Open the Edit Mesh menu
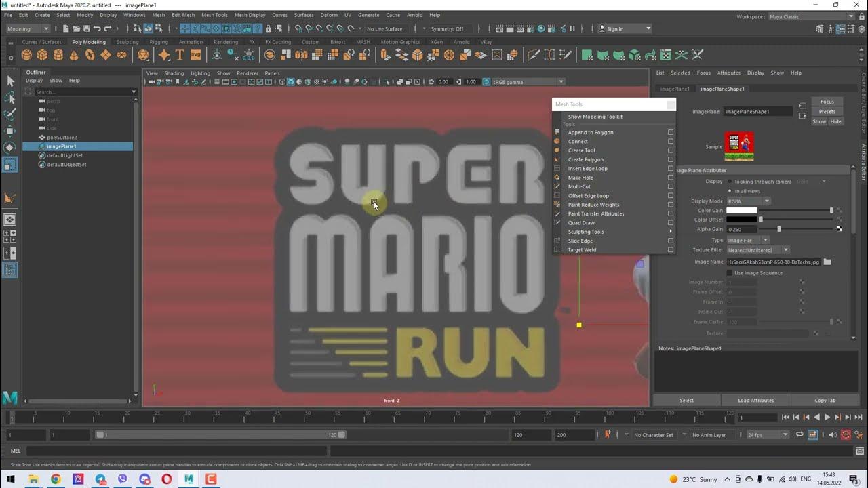The height and width of the screenshot is (488, 868). pyautogui.click(x=183, y=15)
